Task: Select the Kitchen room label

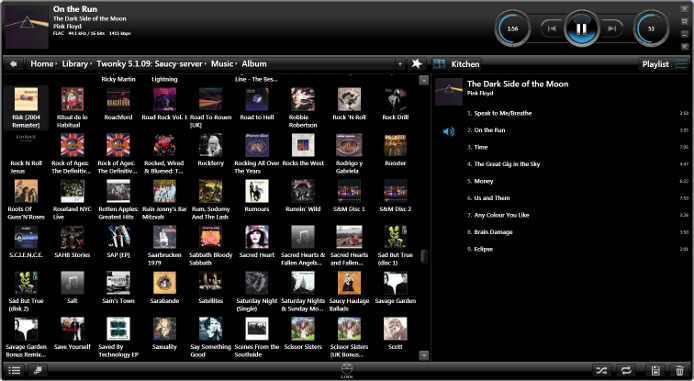Action: click(x=465, y=64)
